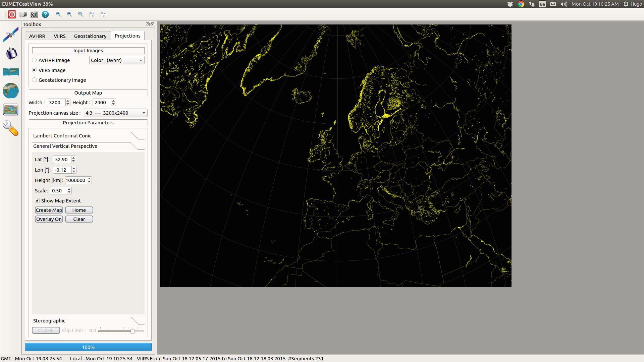The width and height of the screenshot is (644, 362).
Task: Switch to the VIIRS tab
Action: pyautogui.click(x=60, y=36)
